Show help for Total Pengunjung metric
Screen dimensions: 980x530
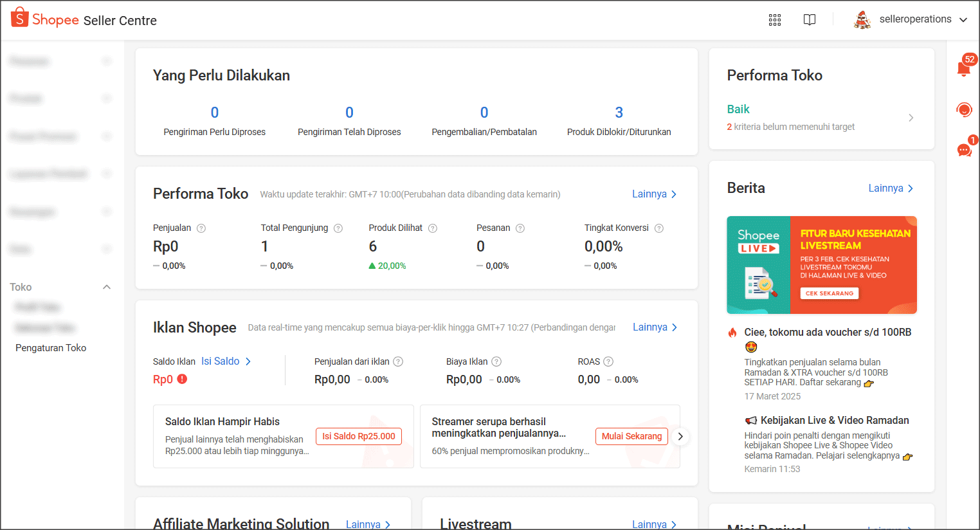338,228
